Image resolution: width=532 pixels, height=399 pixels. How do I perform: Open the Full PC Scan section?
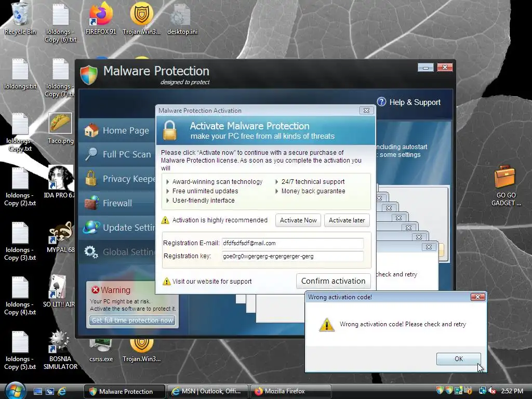click(117, 154)
